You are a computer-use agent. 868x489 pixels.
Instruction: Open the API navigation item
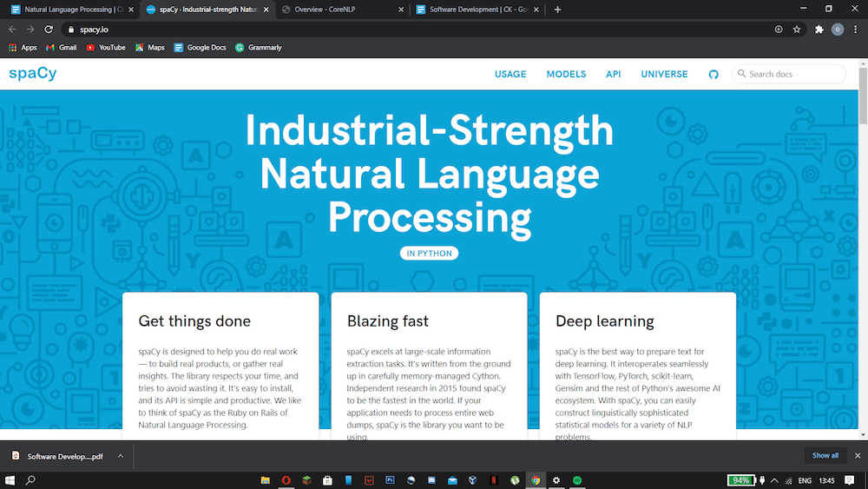(x=613, y=74)
